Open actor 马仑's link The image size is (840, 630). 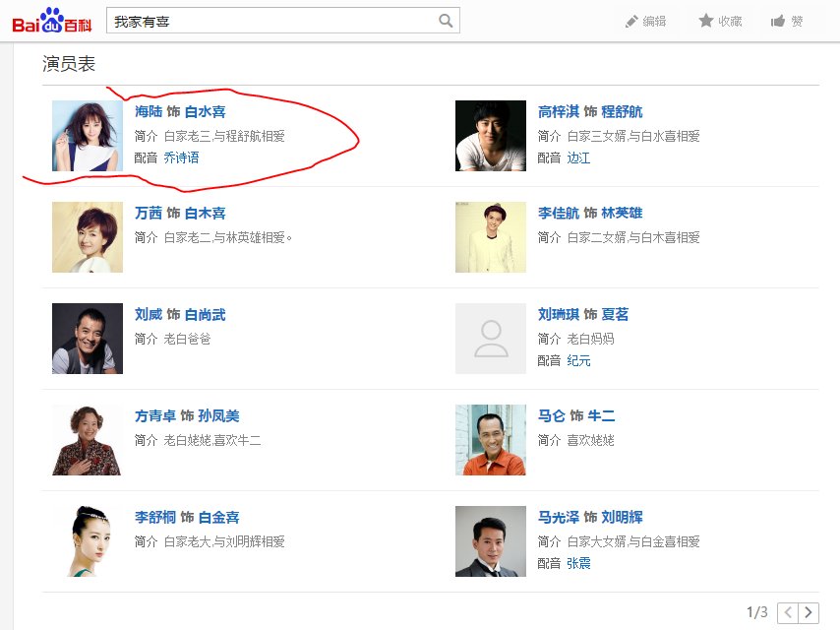pyautogui.click(x=552, y=416)
